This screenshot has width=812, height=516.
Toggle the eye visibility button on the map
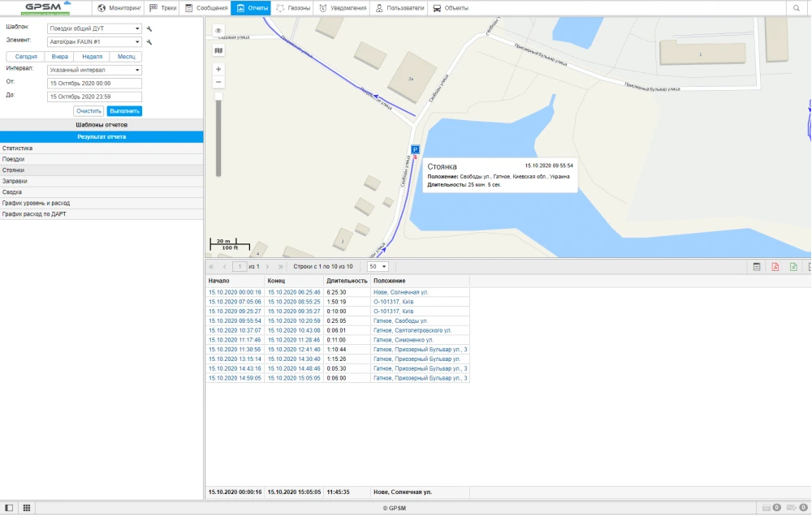(x=218, y=31)
